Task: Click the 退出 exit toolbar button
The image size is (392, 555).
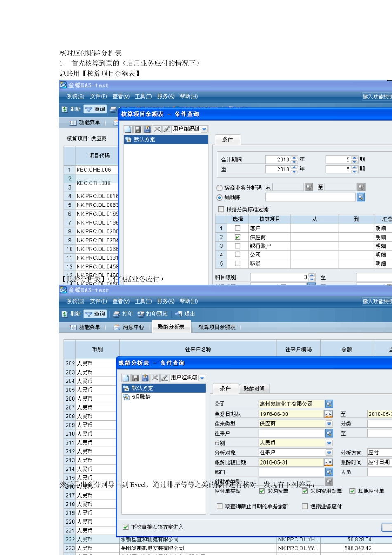Action: [x=185, y=314]
